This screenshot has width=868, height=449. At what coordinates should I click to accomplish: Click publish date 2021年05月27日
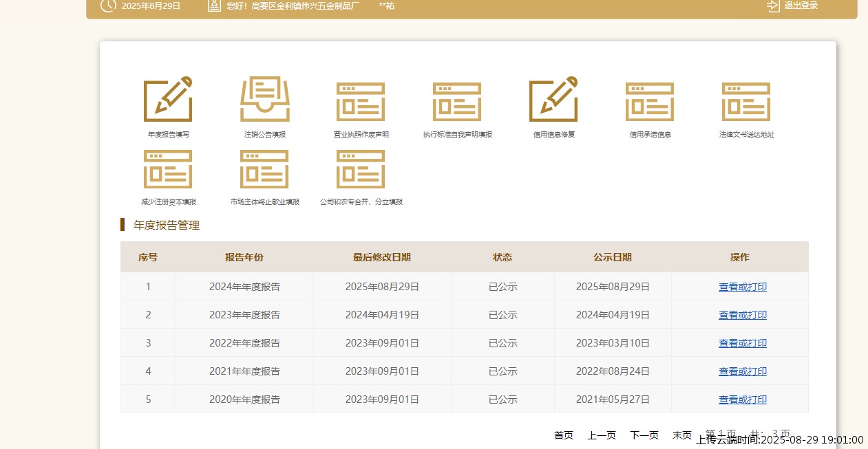coord(613,399)
